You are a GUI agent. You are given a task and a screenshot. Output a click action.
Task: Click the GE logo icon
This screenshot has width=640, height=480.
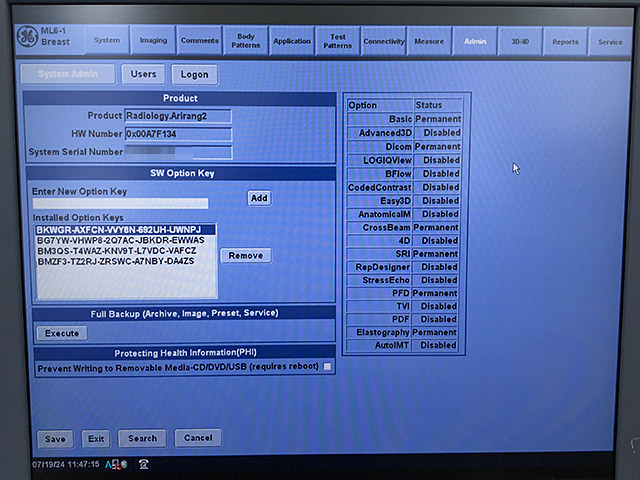coord(27,36)
